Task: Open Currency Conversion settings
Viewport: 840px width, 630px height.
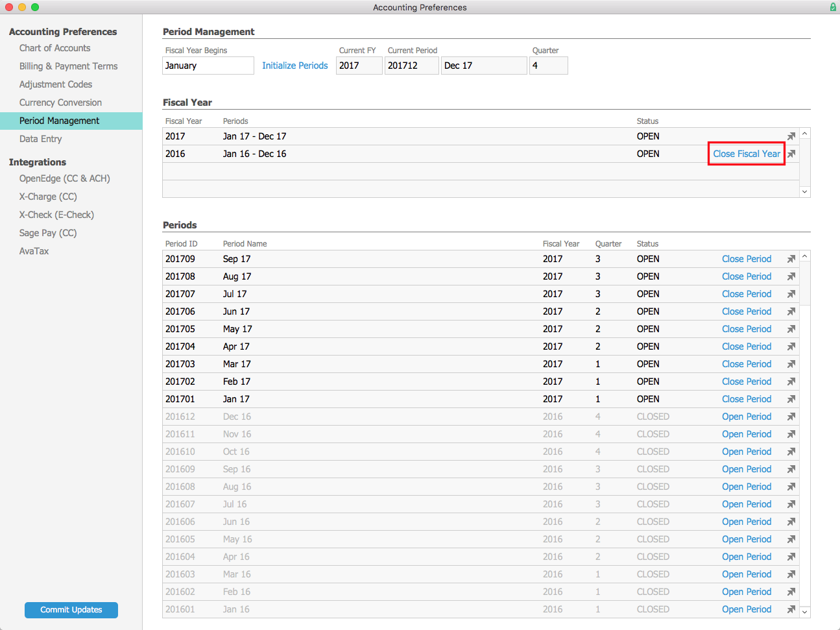Action: tap(61, 103)
